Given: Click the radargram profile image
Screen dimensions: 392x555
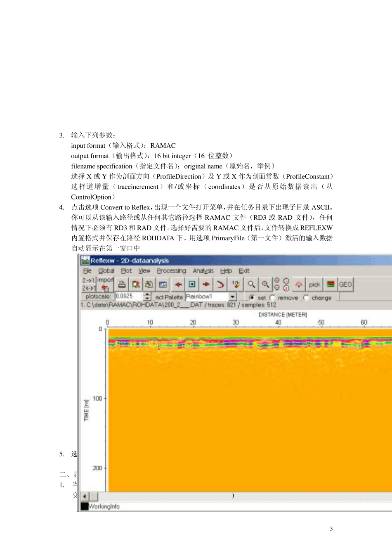Looking at the screenshot, I should pos(250,410).
